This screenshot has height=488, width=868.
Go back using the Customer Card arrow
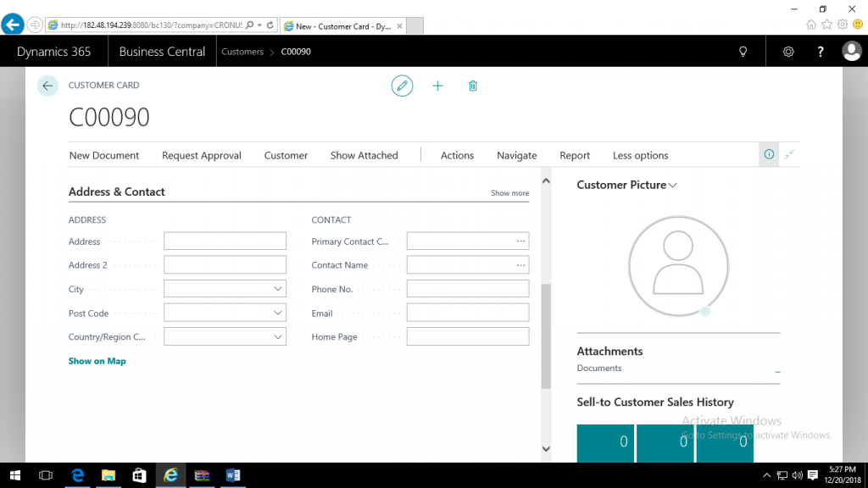[x=47, y=86]
